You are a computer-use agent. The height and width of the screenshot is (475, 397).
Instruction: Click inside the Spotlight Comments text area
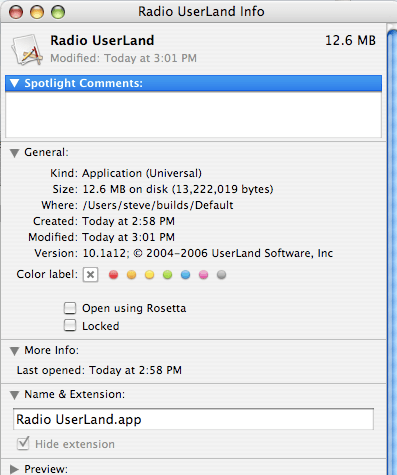pyautogui.click(x=193, y=114)
